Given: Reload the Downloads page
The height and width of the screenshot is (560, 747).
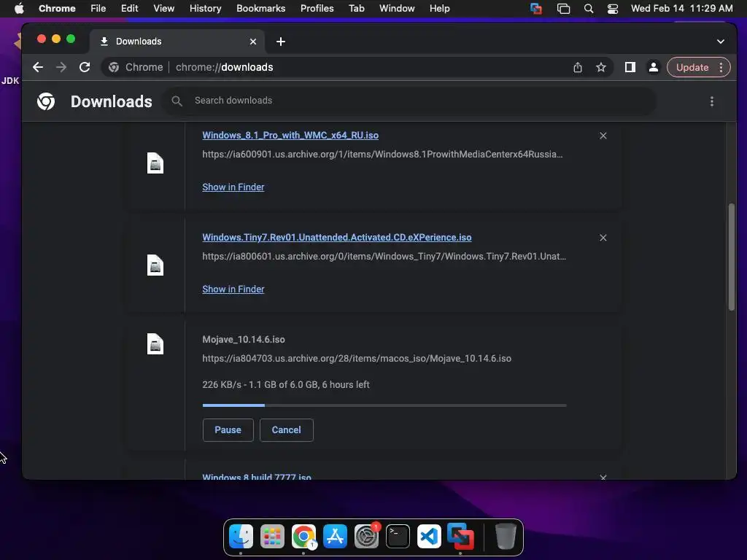Looking at the screenshot, I should coord(85,67).
